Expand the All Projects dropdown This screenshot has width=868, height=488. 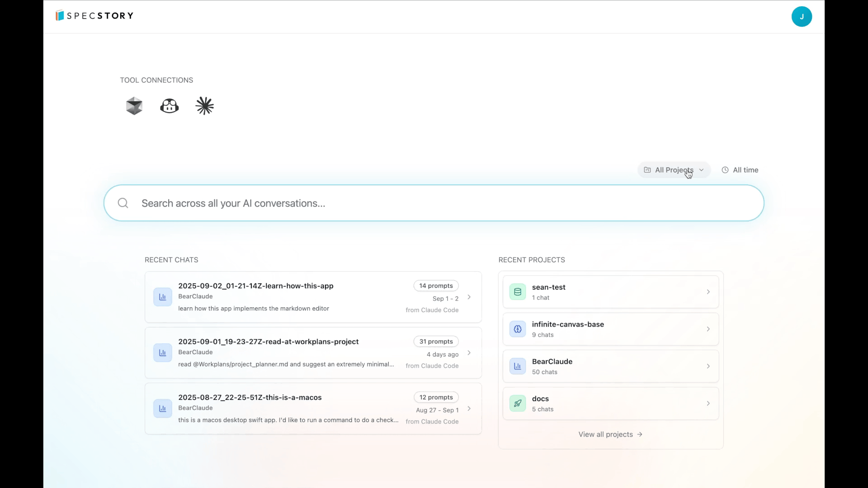click(701, 169)
